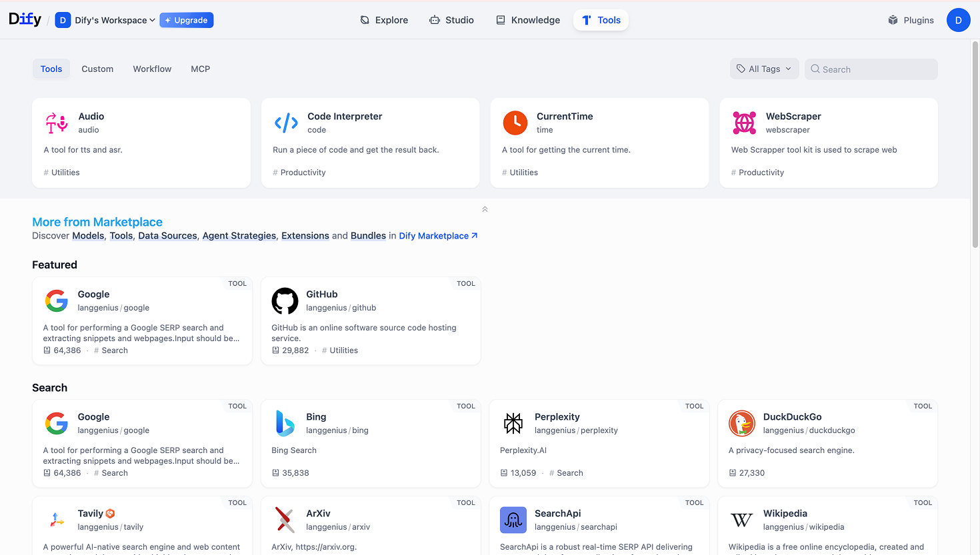Click the DuckDuckGo card title
The image size is (980, 555).
coord(792,416)
